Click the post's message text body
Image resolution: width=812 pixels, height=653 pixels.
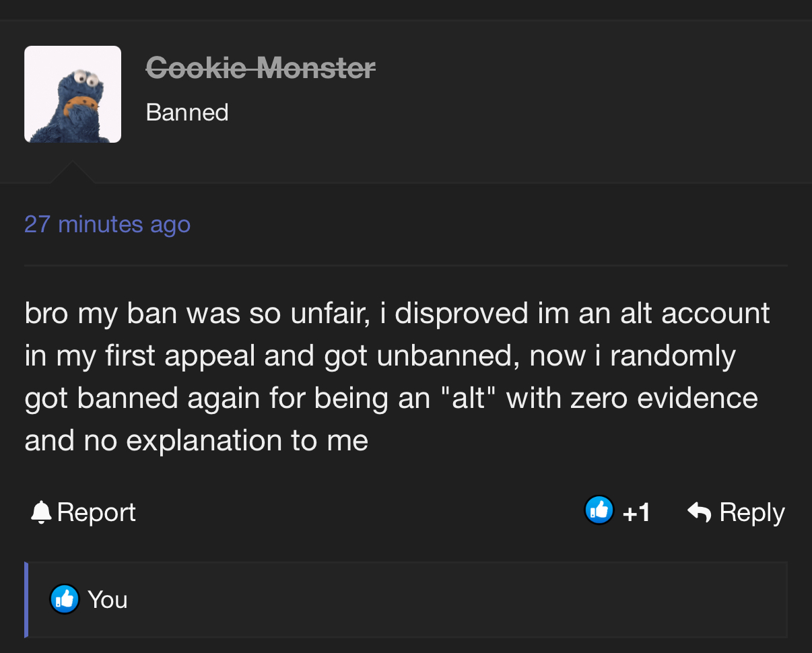[397, 377]
